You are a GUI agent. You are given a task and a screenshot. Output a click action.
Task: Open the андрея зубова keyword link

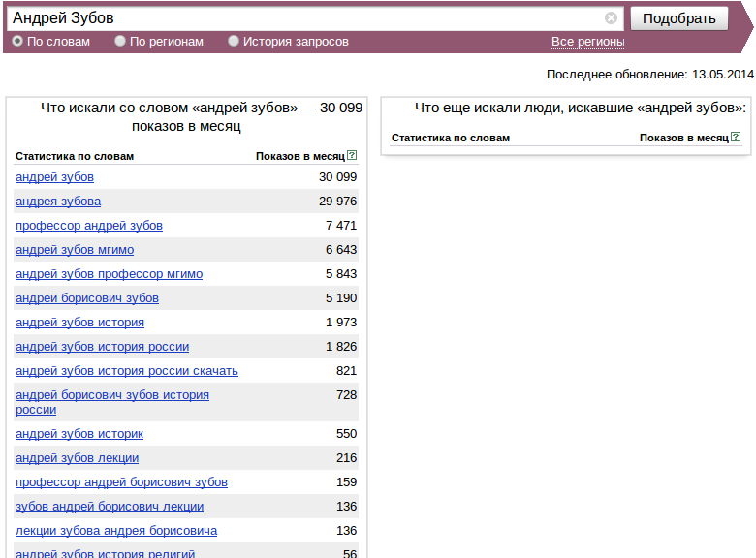pyautogui.click(x=58, y=201)
